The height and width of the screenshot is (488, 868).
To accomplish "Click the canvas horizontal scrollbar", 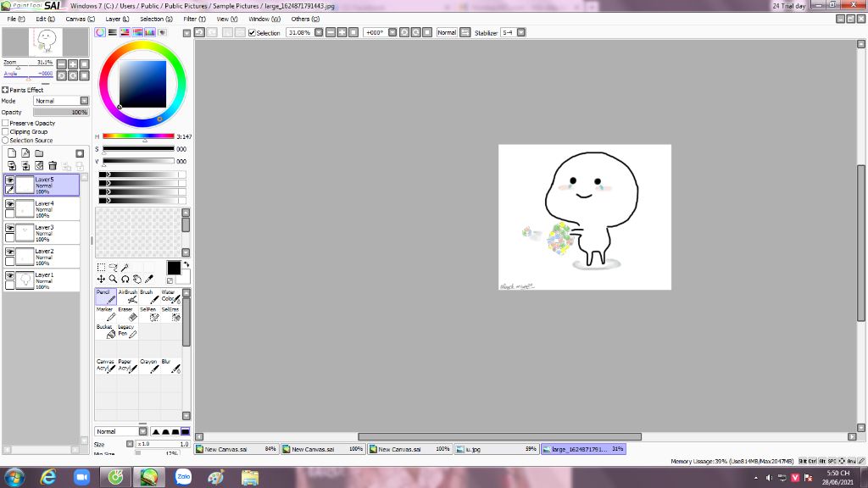I will (x=499, y=436).
